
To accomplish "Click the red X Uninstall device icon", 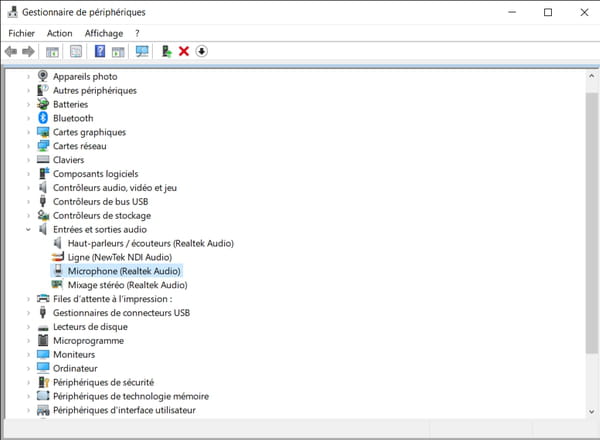I will point(184,51).
